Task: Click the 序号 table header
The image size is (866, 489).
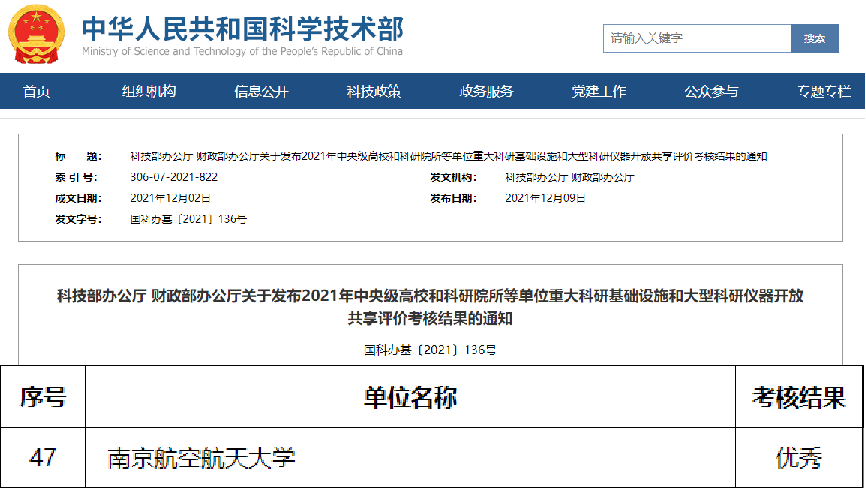Action: [43, 397]
